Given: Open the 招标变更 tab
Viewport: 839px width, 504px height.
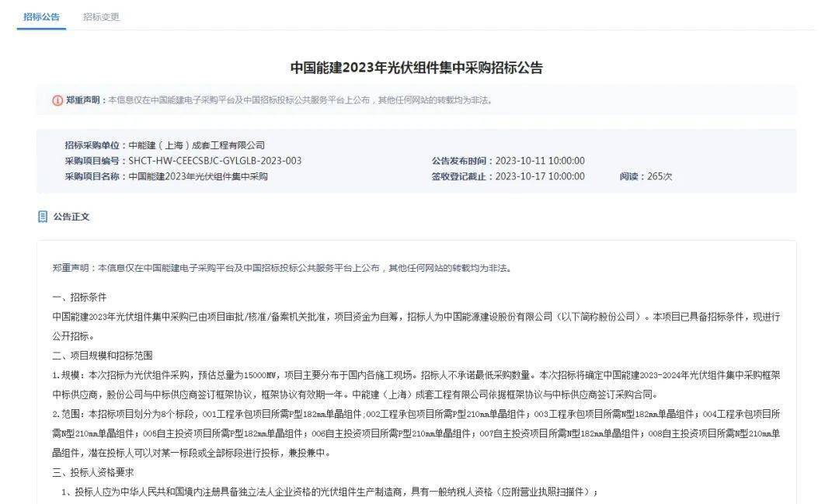Looking at the screenshot, I should click(x=101, y=17).
